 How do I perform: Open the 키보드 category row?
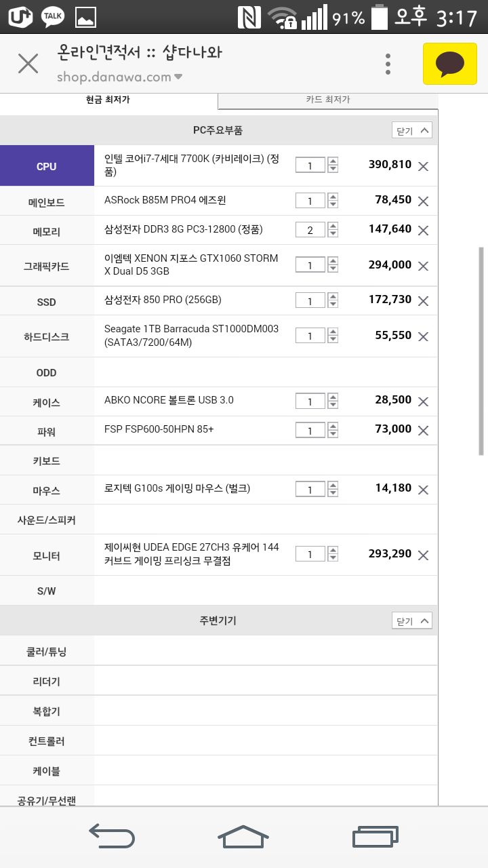(219, 460)
